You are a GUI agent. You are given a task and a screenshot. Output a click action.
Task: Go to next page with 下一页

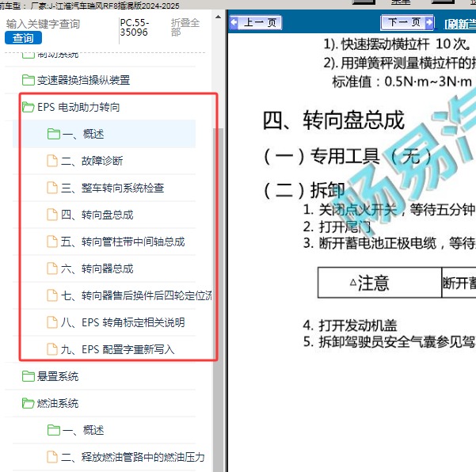[407, 22]
